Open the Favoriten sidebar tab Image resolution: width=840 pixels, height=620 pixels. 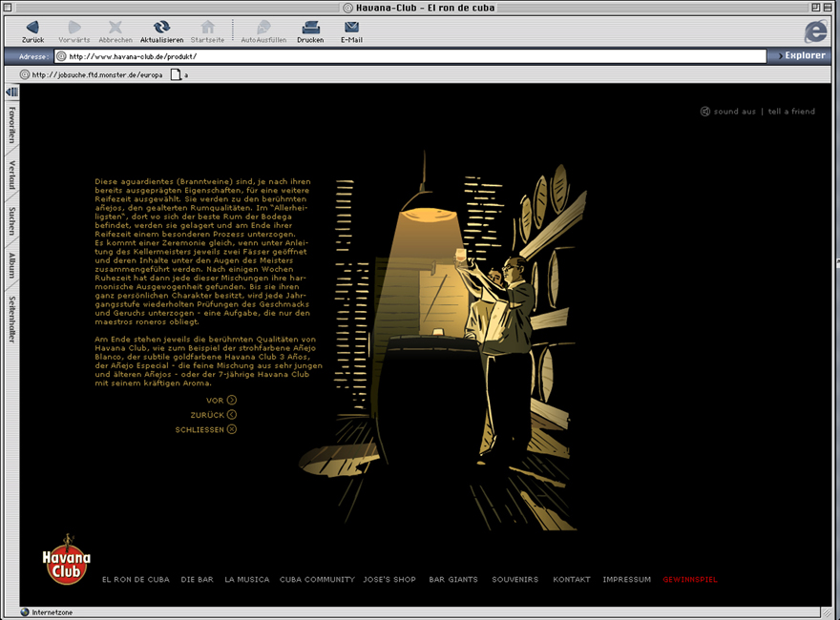coord(11,125)
